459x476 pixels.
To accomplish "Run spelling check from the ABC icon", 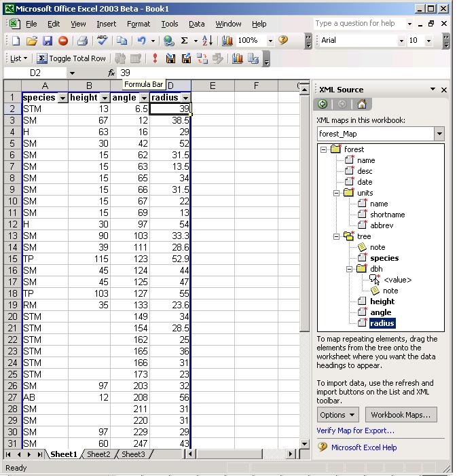I will (103, 41).
